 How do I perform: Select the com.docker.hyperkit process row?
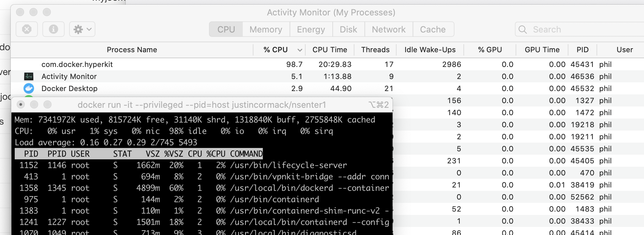[x=327, y=64]
